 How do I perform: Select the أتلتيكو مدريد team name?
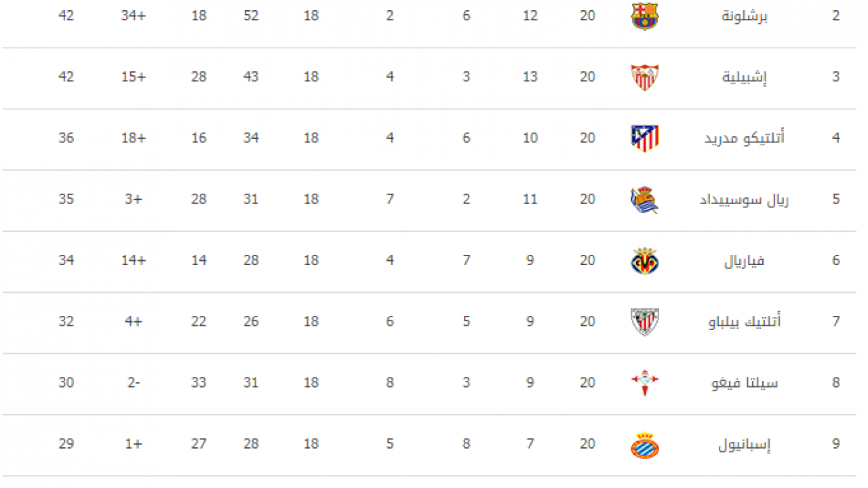tap(745, 138)
